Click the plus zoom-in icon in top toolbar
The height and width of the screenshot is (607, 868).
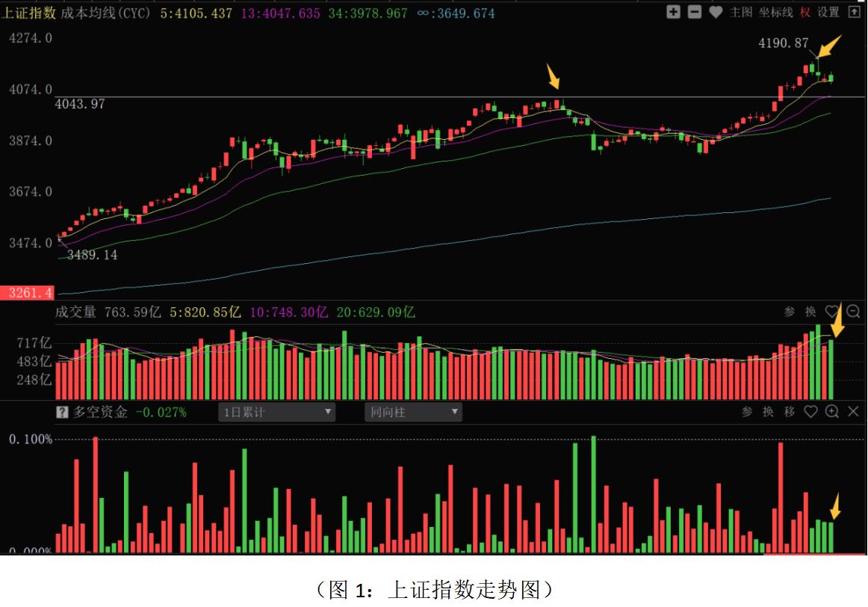click(673, 12)
